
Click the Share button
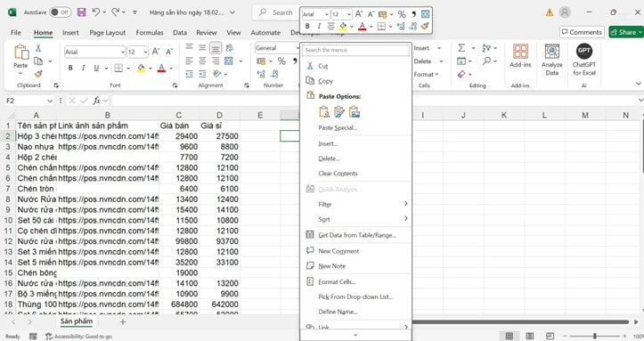point(625,32)
